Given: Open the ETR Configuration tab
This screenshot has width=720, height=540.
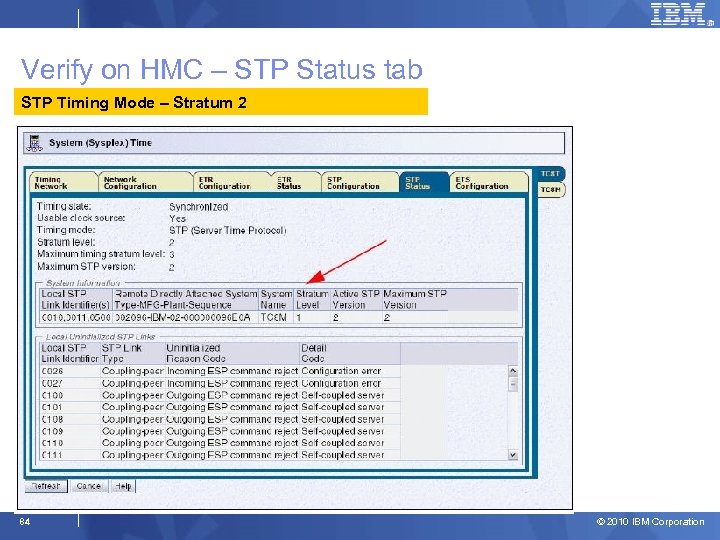Looking at the screenshot, I should tap(232, 182).
